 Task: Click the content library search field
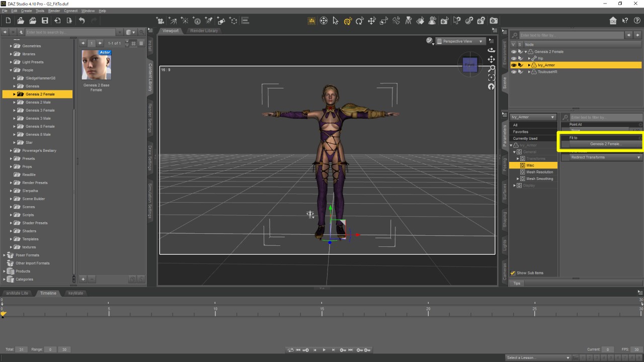point(70,32)
